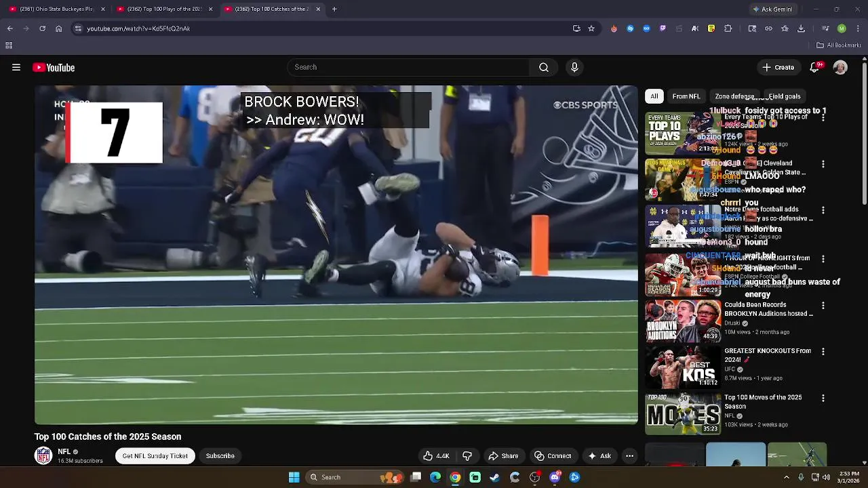Screen dimensions: 868x488
Task: Open options for Notre Dame football video
Action: point(823,210)
